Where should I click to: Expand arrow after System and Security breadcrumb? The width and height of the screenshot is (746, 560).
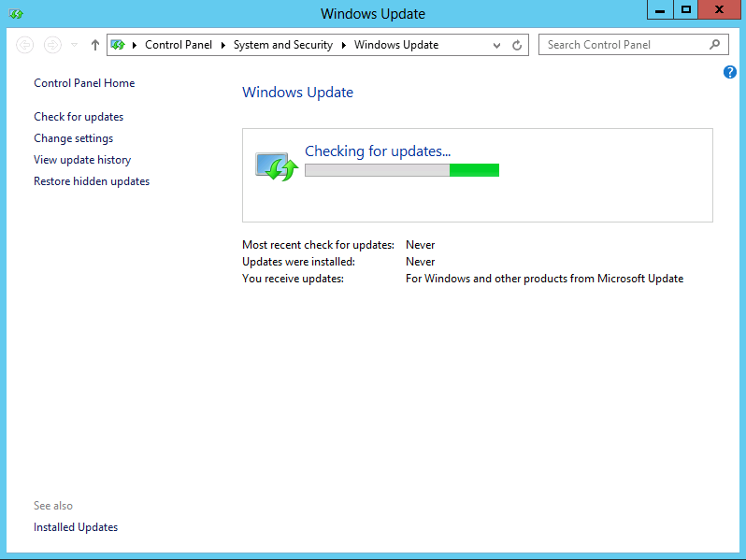click(x=343, y=45)
